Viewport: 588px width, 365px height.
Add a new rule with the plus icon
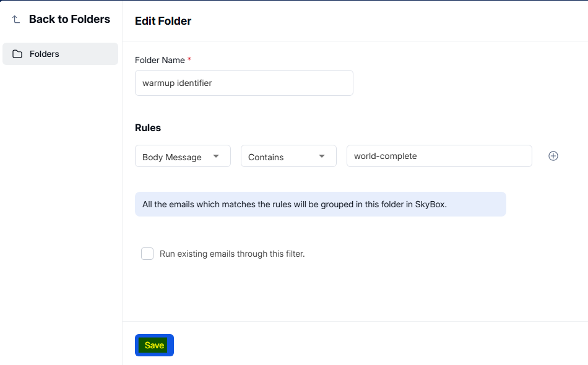pos(553,156)
